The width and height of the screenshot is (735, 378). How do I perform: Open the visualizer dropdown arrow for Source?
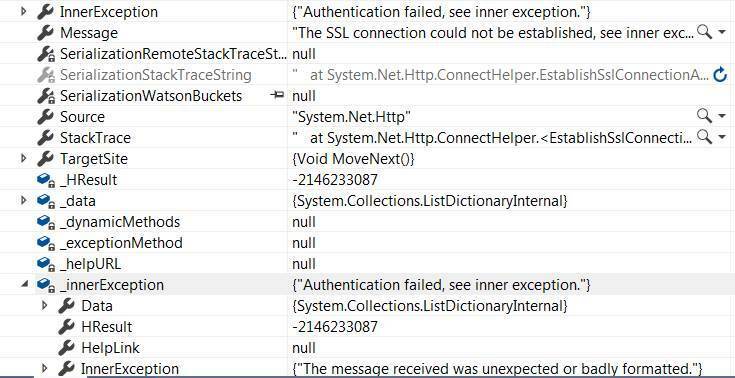[x=722, y=116]
